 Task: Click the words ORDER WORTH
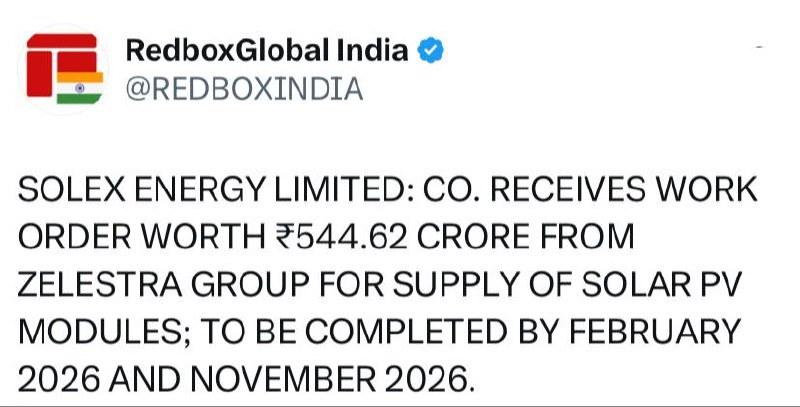133,239
